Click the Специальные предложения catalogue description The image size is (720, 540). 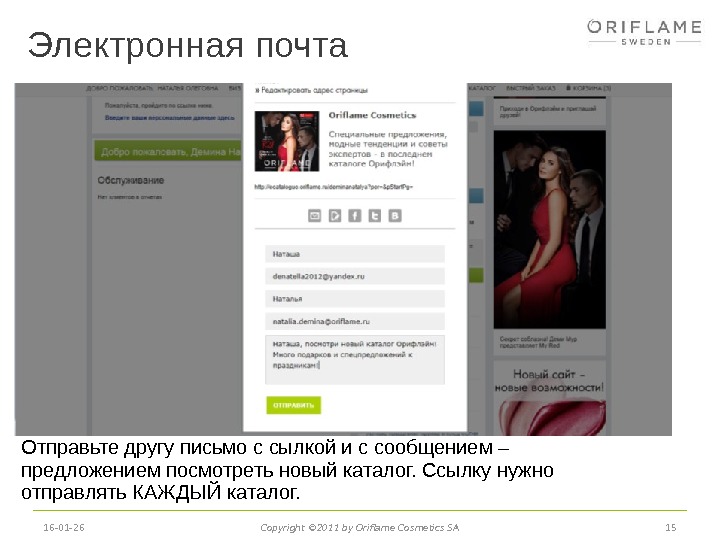point(388,149)
